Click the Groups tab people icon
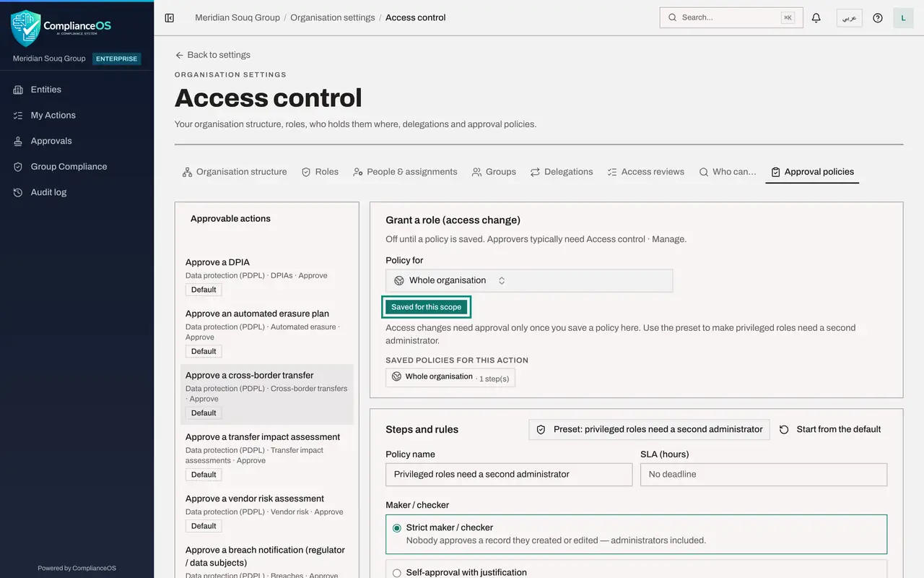The height and width of the screenshot is (578, 924). (476, 172)
